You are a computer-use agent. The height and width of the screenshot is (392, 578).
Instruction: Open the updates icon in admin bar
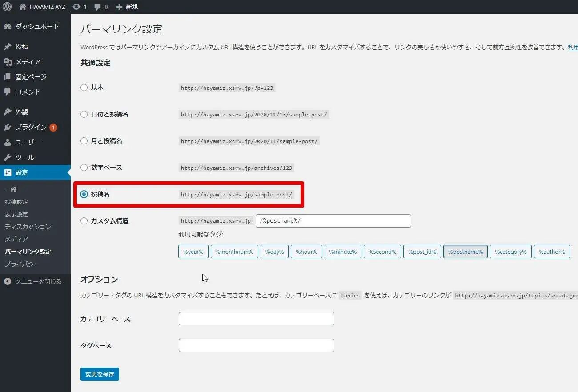point(76,7)
